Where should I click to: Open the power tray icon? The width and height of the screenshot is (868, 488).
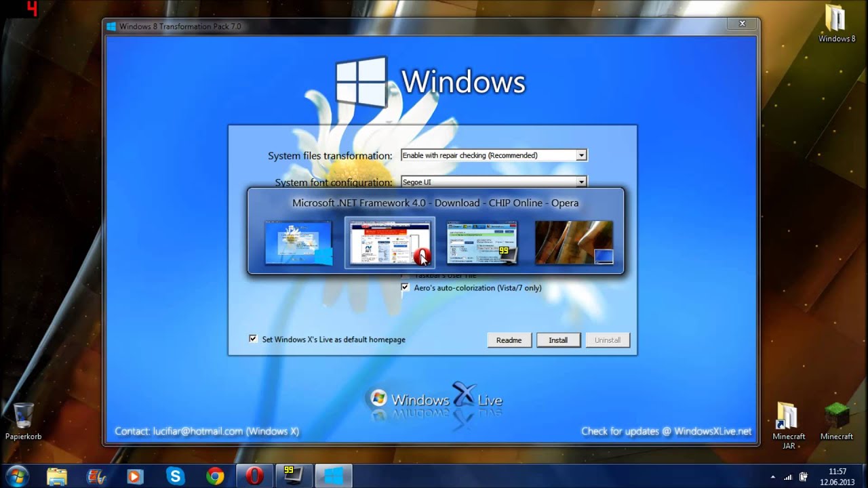pyautogui.click(x=804, y=476)
